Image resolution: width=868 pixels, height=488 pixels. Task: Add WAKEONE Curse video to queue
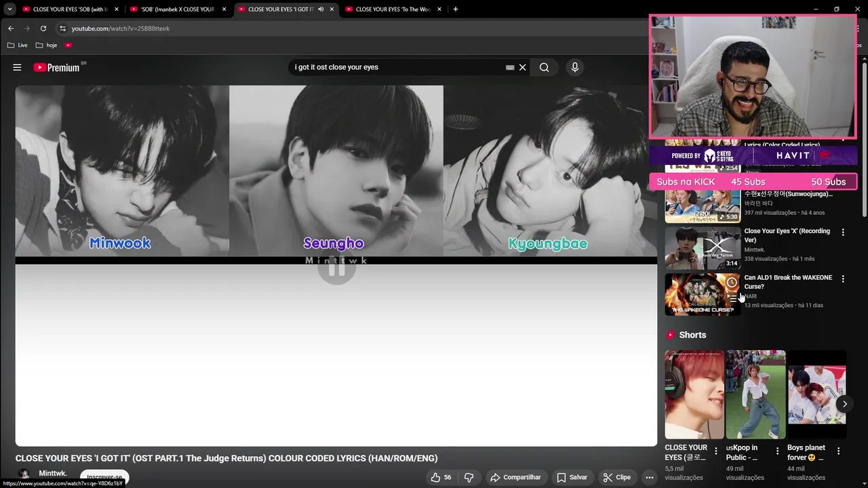(732, 298)
